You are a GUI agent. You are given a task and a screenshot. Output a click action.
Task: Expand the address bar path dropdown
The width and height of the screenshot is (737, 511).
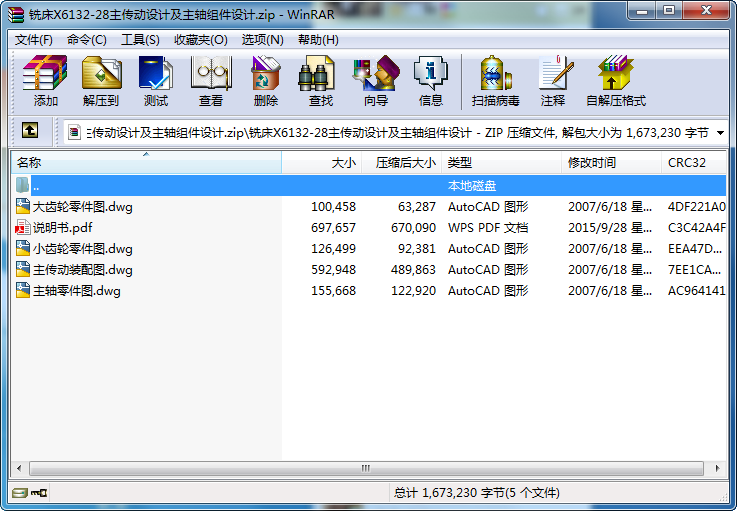click(720, 132)
